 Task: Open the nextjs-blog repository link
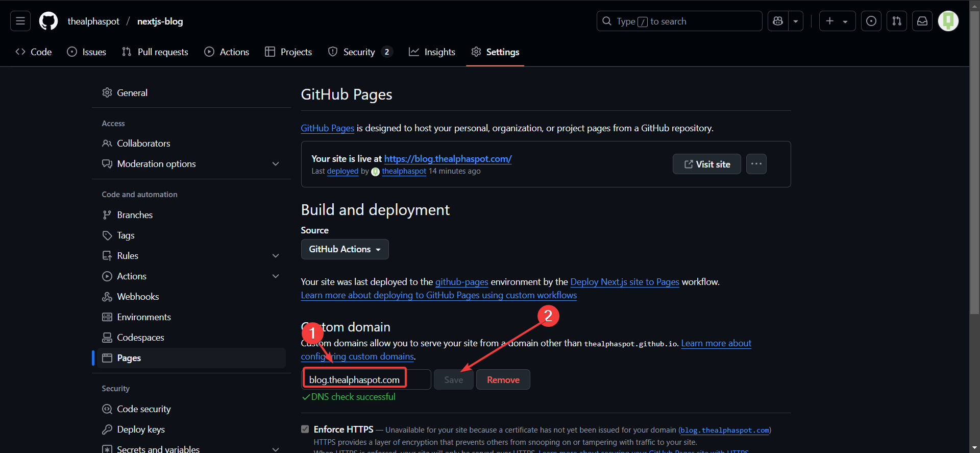(x=160, y=21)
